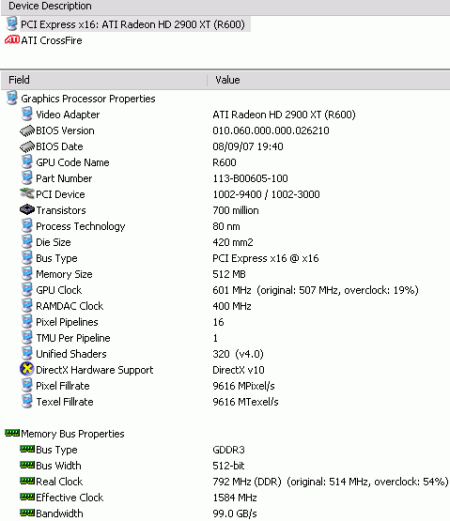The height and width of the screenshot is (521, 450).
Task: Click the BIOS Date chip icon
Action: tap(27, 146)
